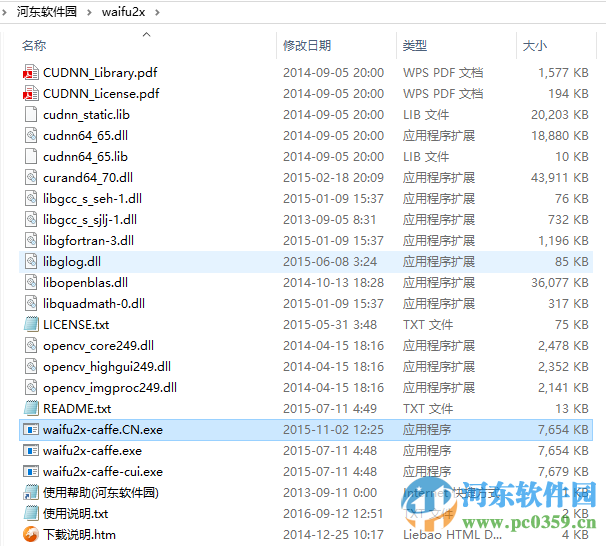Select file name waifu2x-caffe.exe

92,451
